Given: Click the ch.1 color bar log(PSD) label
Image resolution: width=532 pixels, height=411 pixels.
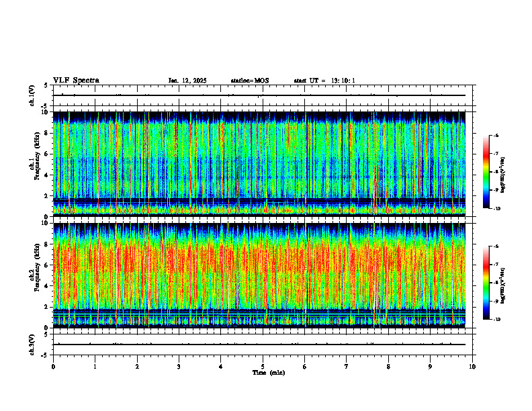Looking at the screenshot, I should (503, 175).
